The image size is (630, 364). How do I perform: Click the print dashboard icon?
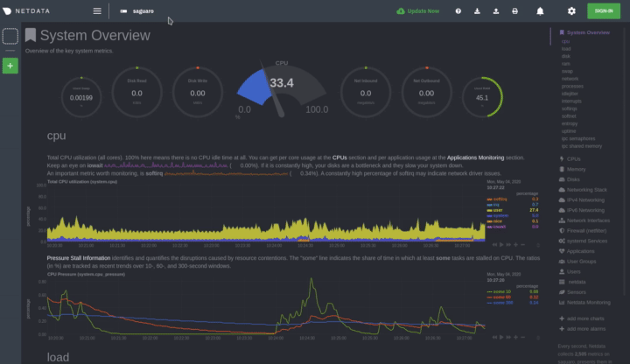point(514,11)
